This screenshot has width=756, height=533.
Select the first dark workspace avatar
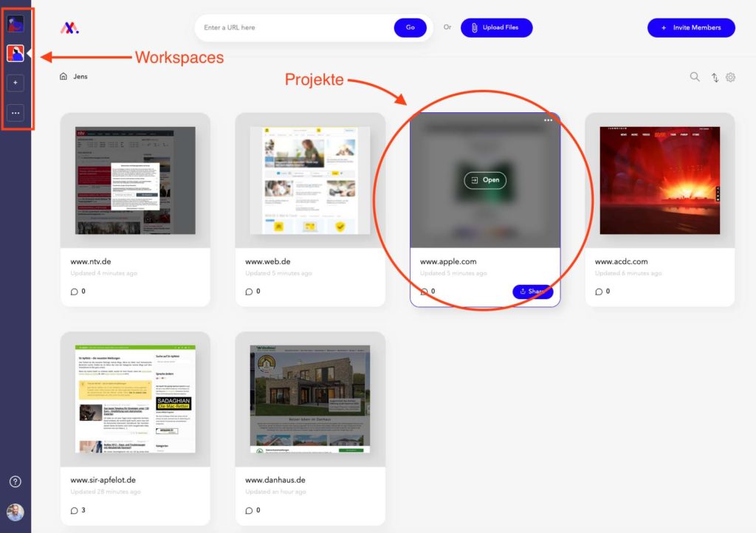(x=16, y=24)
